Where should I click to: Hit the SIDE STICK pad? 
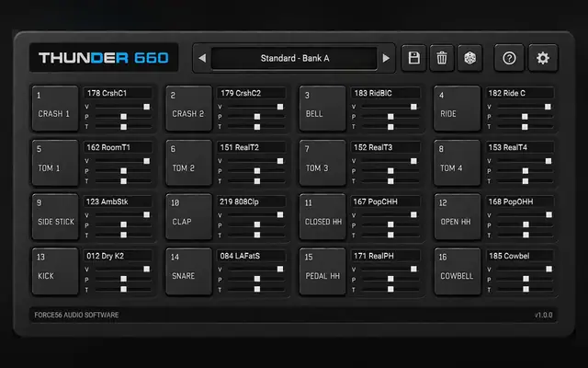[55, 217]
